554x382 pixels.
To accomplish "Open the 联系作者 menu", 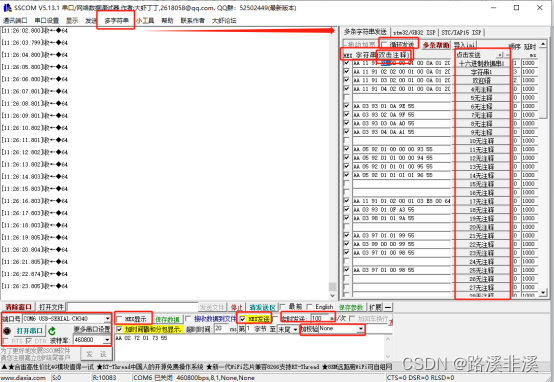I will point(193,20).
